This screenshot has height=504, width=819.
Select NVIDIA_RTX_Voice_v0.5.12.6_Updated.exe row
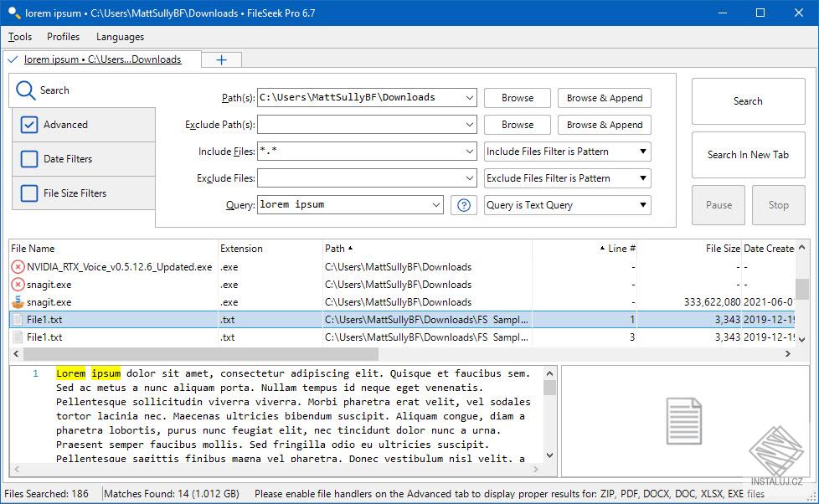pyautogui.click(x=402, y=267)
